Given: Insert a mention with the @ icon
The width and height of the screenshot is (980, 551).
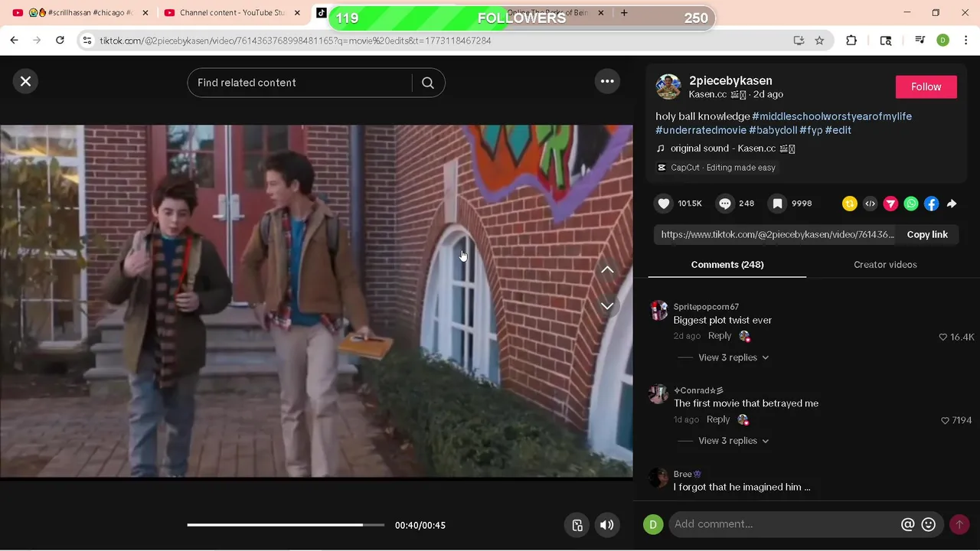Looking at the screenshot, I should 908,524.
